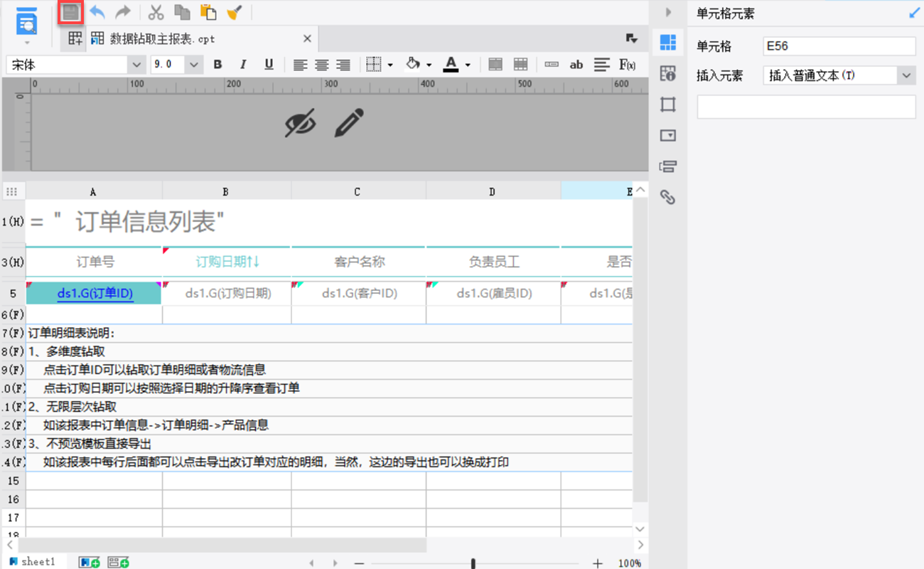Image resolution: width=924 pixels, height=569 pixels.
Task: Select all cells with the grid corner button
Action: tap(12, 191)
